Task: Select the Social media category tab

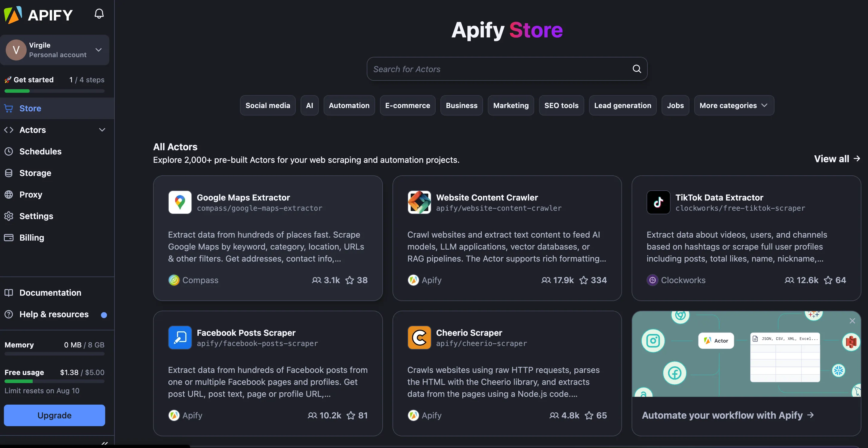Action: coord(268,106)
